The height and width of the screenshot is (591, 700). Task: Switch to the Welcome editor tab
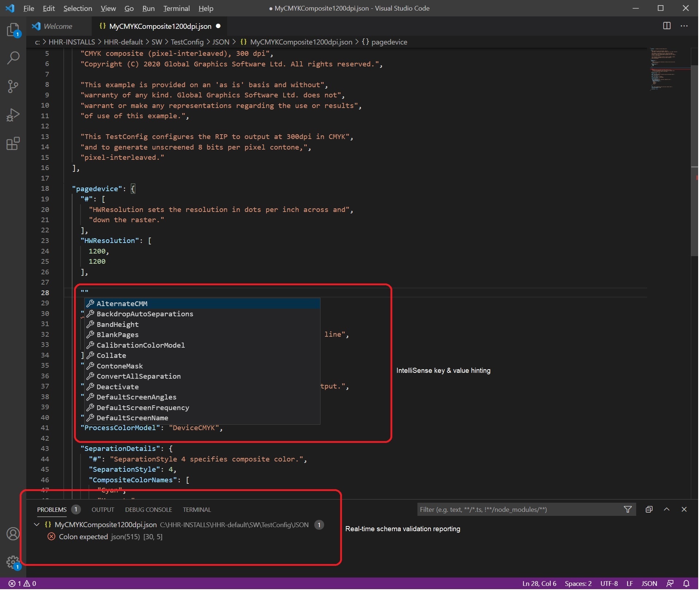point(58,26)
